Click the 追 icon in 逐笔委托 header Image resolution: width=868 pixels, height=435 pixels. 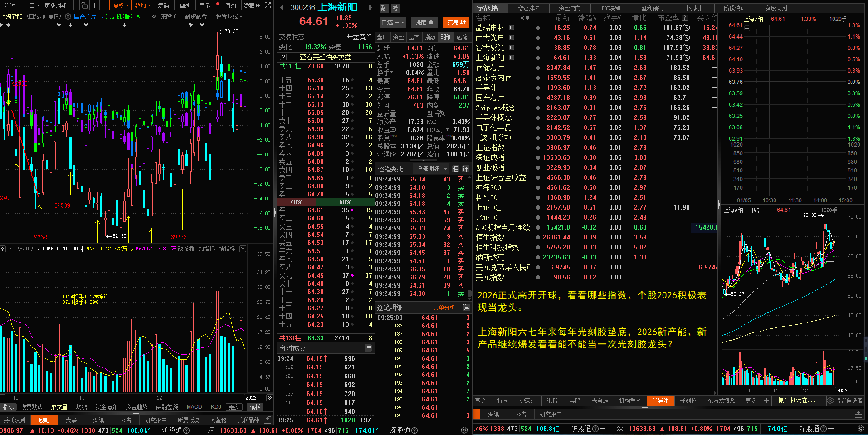point(456,169)
